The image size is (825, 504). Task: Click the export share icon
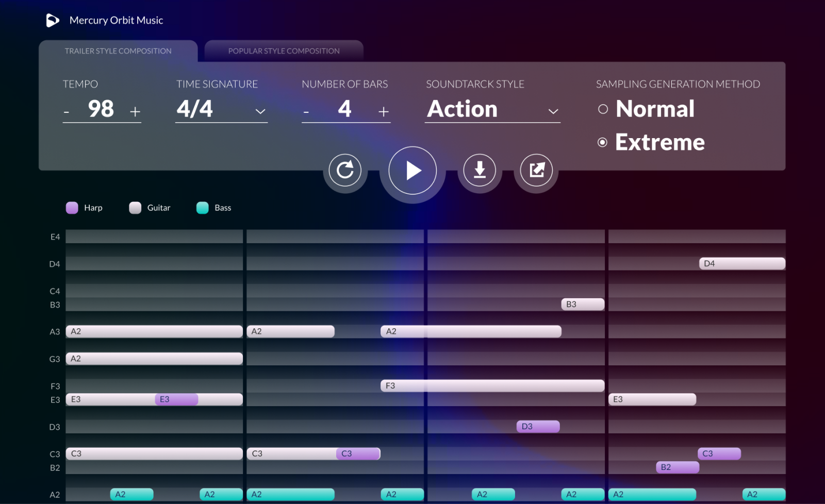(536, 170)
